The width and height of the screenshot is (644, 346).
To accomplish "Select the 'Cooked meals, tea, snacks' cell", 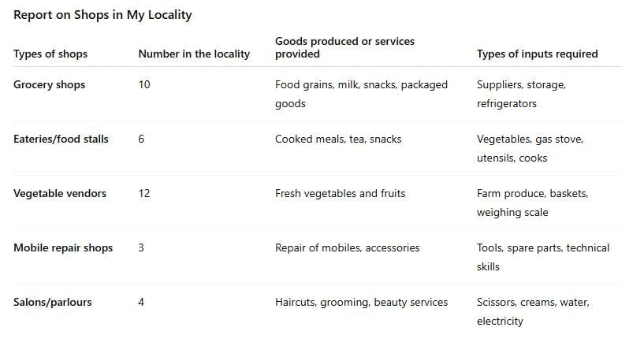I will coord(338,139).
